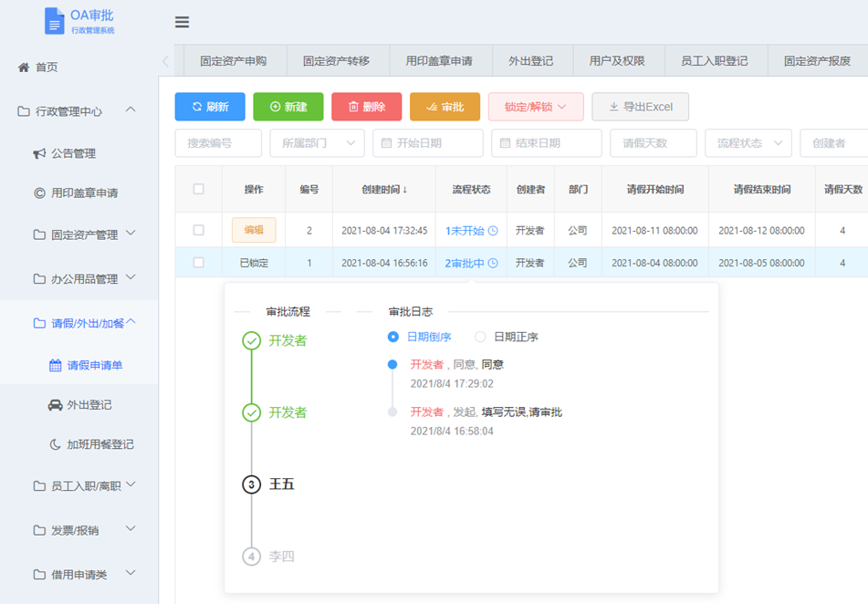
Task: Click the left arrow to scroll tabs
Action: (165, 61)
